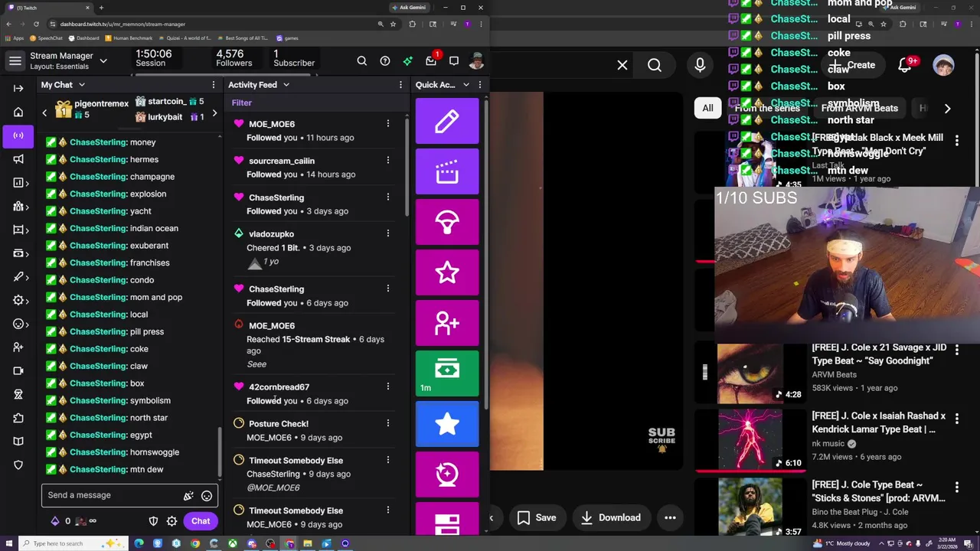
Task: Open the Stream Manager hamburger menu
Action: pos(15,60)
